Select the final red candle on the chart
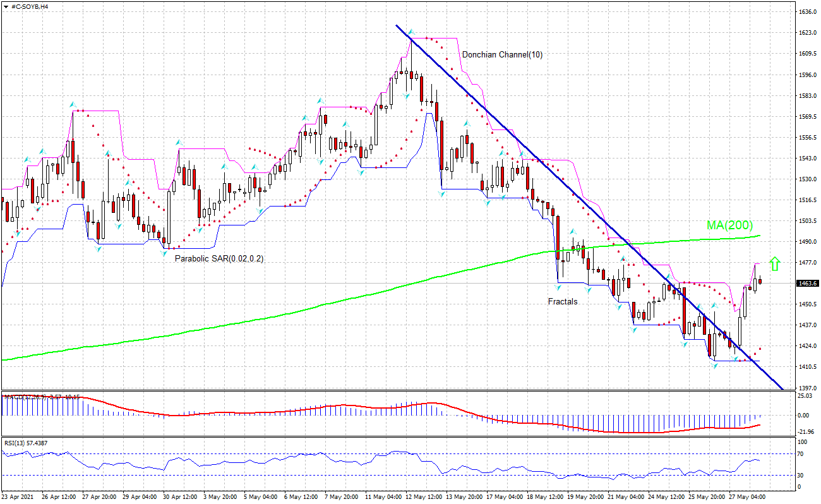 tap(760, 281)
